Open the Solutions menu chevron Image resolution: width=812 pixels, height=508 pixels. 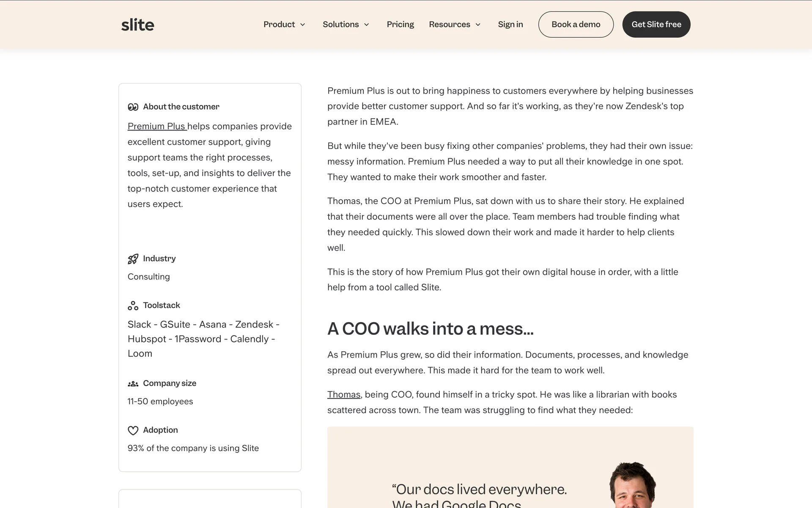(x=367, y=25)
